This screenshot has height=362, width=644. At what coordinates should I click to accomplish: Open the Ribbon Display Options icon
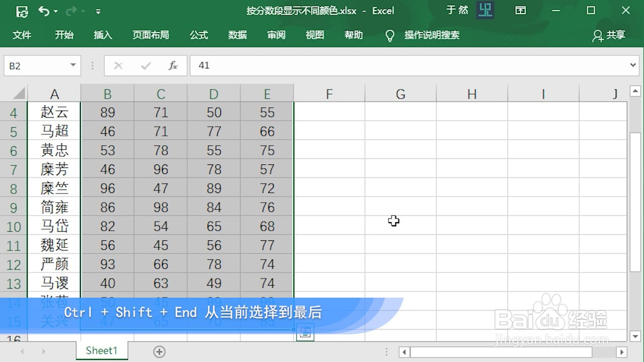(520, 10)
